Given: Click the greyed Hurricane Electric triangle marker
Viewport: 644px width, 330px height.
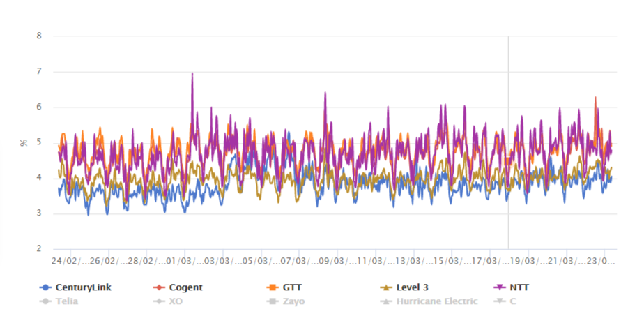Looking at the screenshot, I should 386,301.
